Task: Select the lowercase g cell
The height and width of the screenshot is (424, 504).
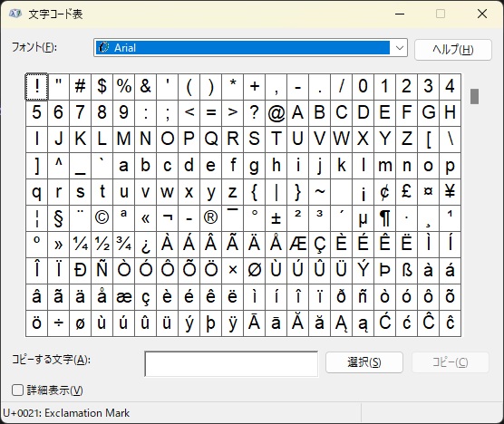Action: pos(254,166)
